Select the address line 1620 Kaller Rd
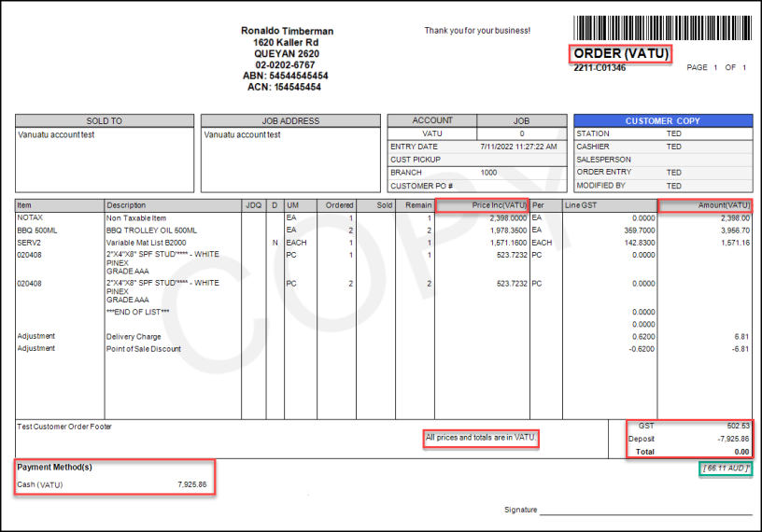 click(x=286, y=43)
